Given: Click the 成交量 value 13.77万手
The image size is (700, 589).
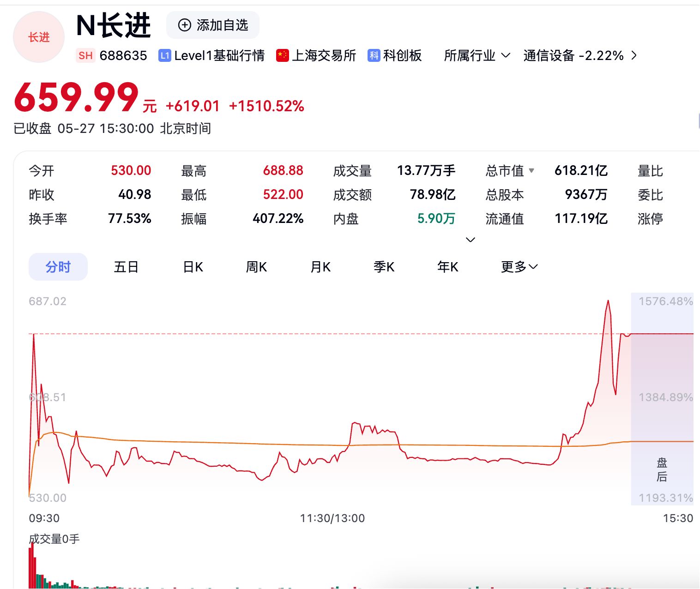Looking at the screenshot, I should tap(426, 170).
